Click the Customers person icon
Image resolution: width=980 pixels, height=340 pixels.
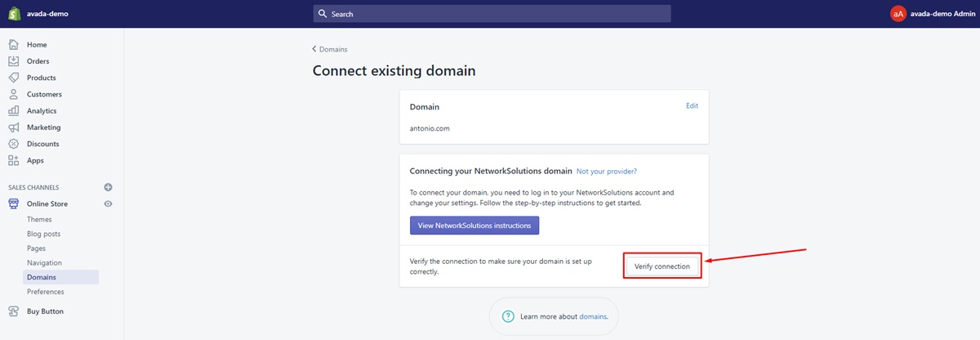(13, 94)
